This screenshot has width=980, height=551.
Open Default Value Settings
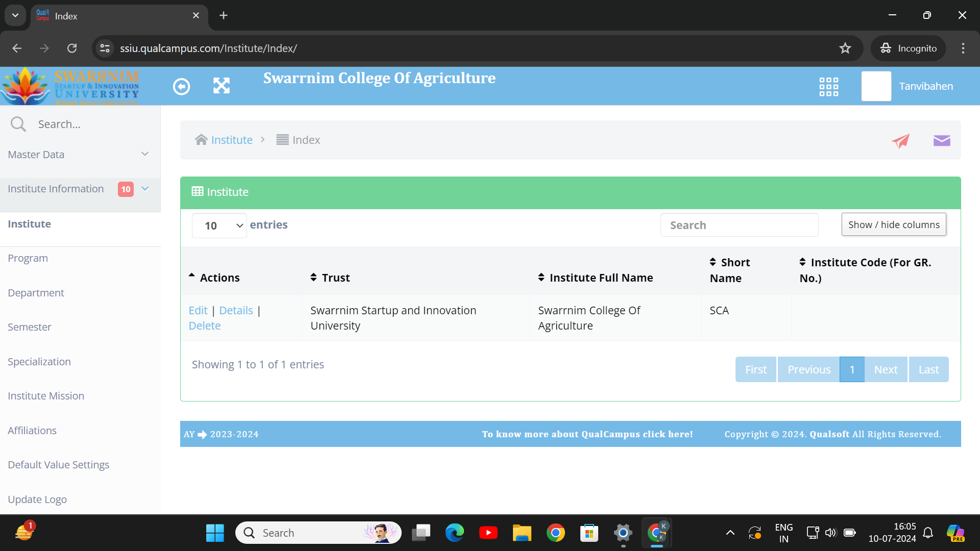coord(59,465)
